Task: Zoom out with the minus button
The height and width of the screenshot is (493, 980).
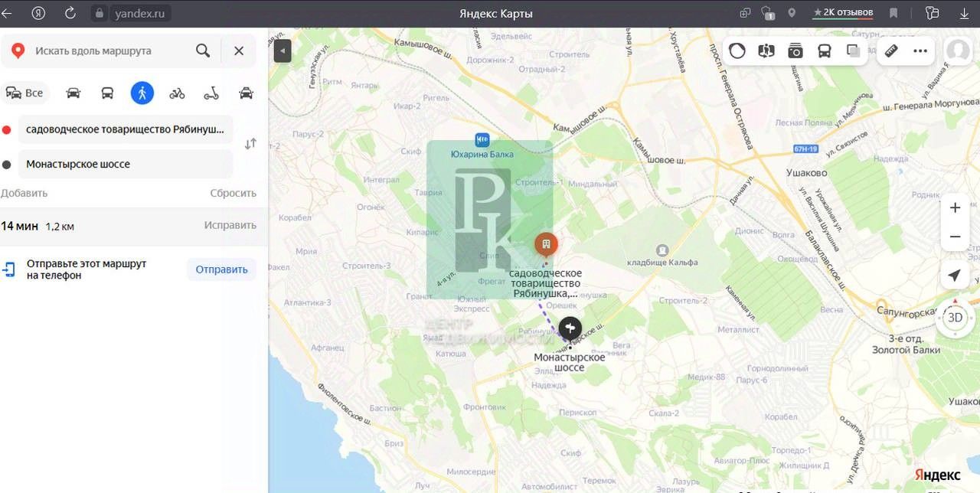Action: [955, 237]
